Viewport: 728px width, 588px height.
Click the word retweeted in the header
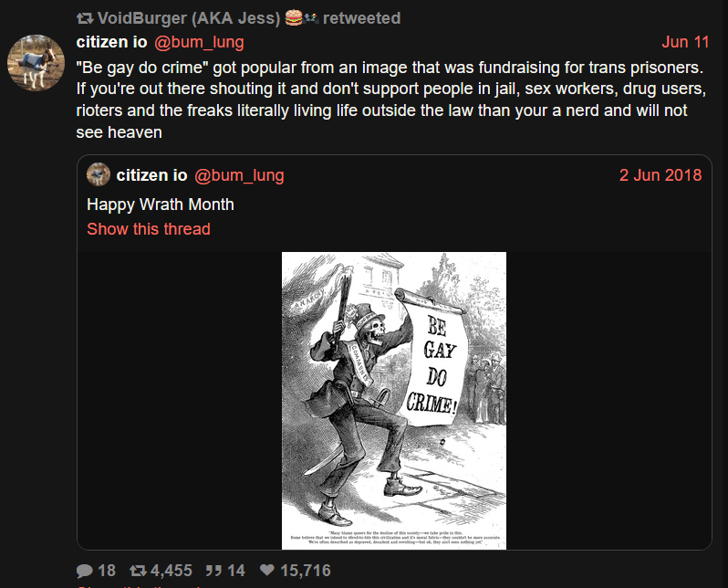pos(361,18)
